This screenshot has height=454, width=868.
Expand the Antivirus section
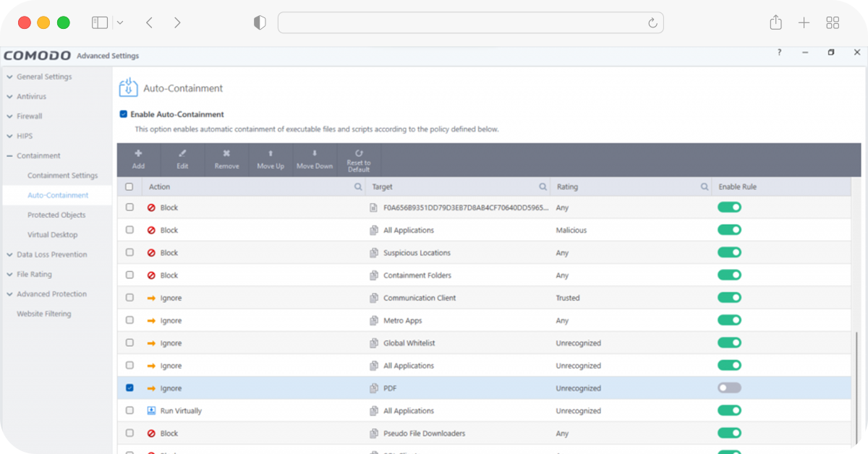click(x=9, y=96)
